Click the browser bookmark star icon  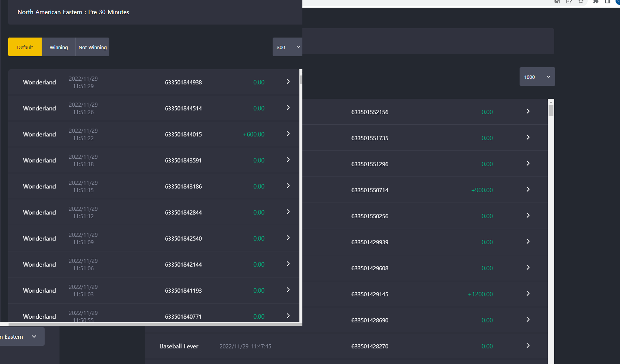[x=581, y=1]
